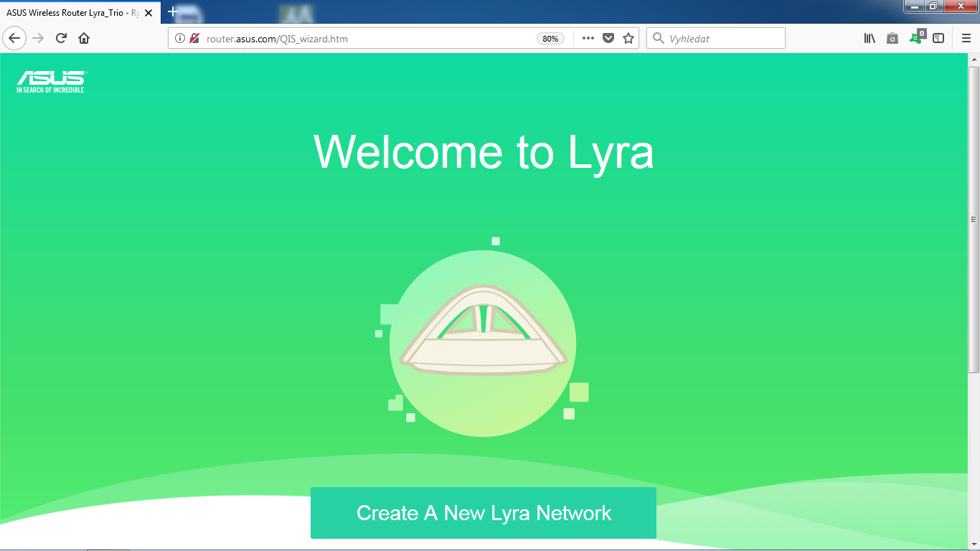Click the forward navigation arrow
The image size is (980, 551).
coord(39,38)
